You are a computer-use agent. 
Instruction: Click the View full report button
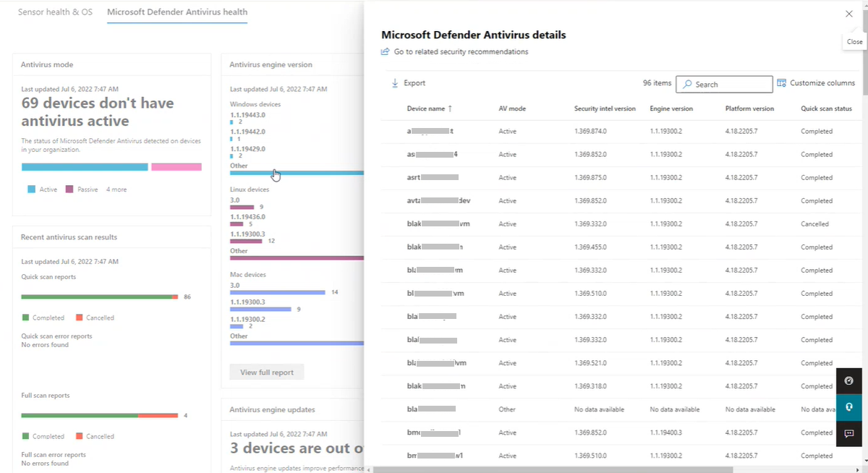(x=267, y=372)
